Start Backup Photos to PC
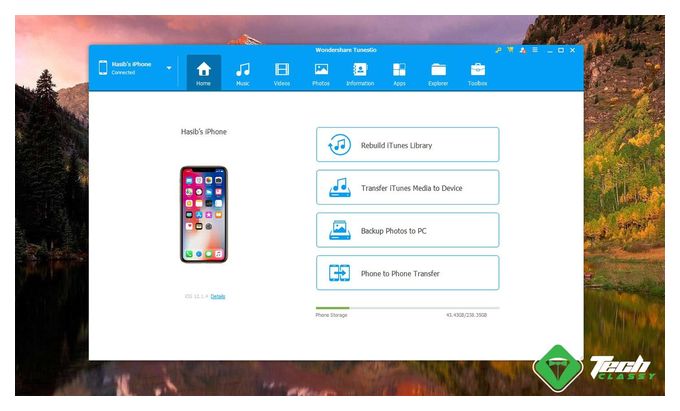Screen dimensions: 680x411 [408, 230]
